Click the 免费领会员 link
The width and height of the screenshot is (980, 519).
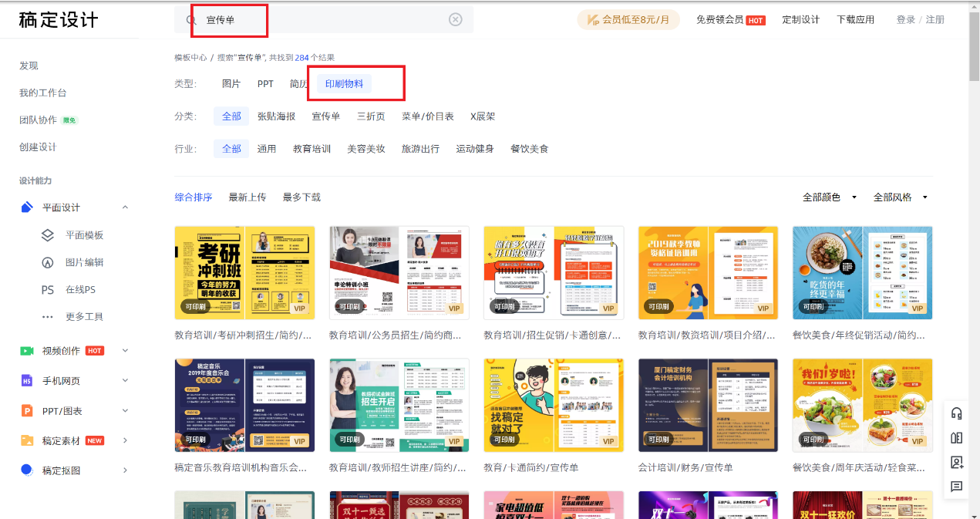point(719,19)
